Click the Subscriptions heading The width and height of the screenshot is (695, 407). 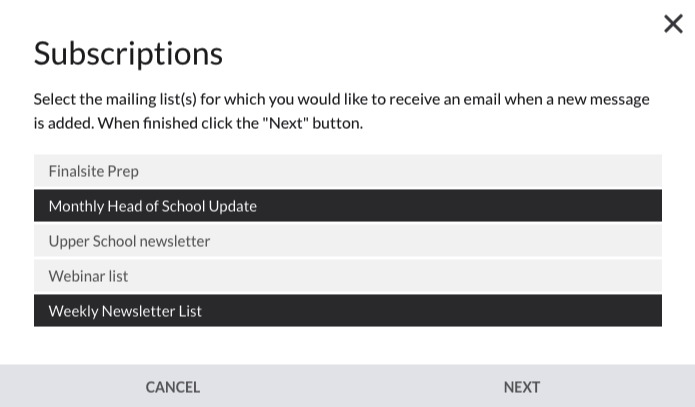click(x=128, y=54)
